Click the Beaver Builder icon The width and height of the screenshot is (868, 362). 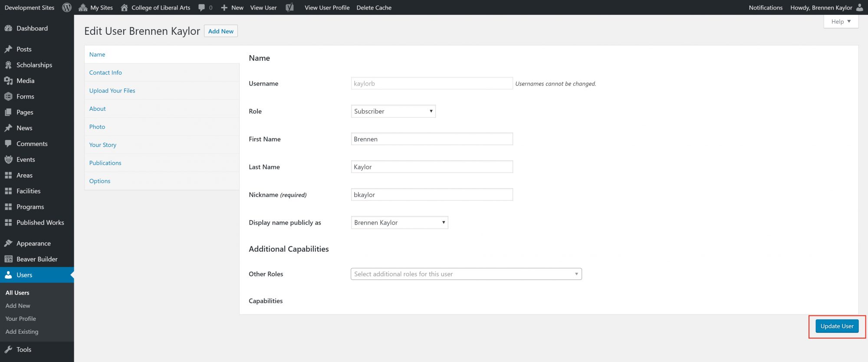point(8,259)
